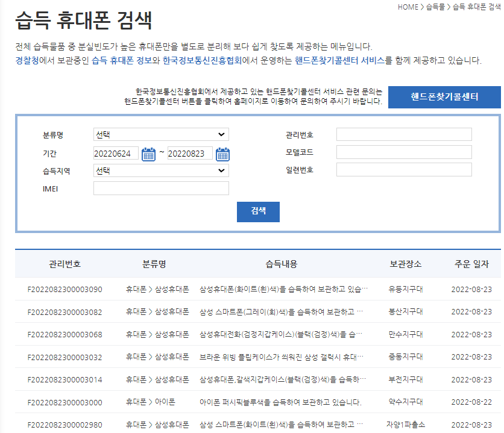Open record F2022082300002980
The height and width of the screenshot is (433, 504).
tap(65, 425)
